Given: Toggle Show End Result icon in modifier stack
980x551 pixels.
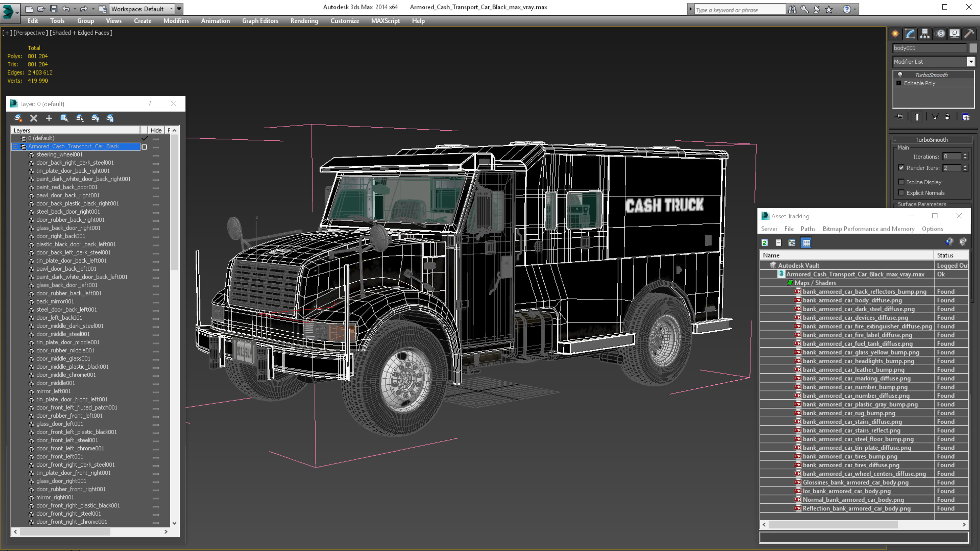Looking at the screenshot, I should 917,117.
